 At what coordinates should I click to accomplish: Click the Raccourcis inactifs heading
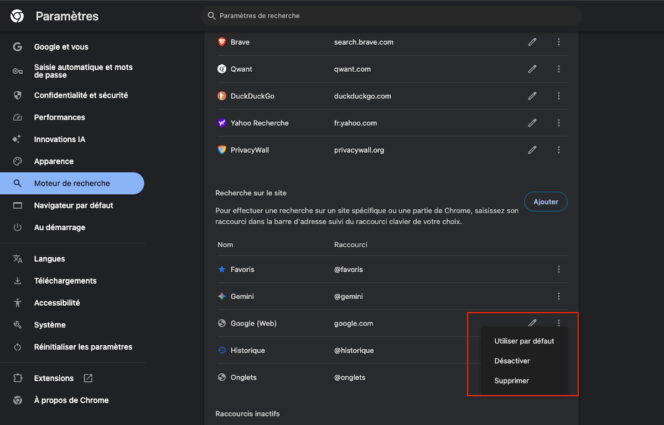click(x=247, y=414)
